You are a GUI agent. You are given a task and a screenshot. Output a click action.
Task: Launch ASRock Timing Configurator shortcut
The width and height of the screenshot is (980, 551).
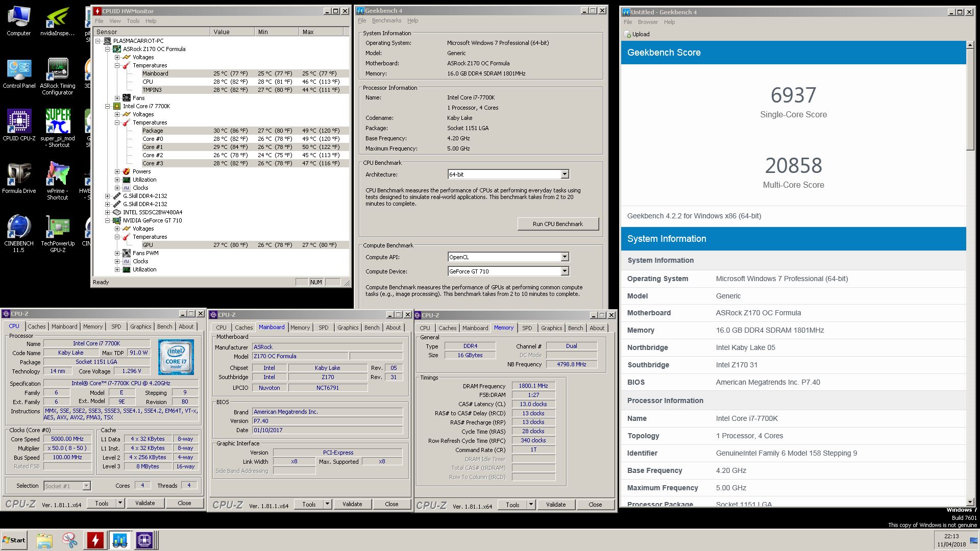57,77
